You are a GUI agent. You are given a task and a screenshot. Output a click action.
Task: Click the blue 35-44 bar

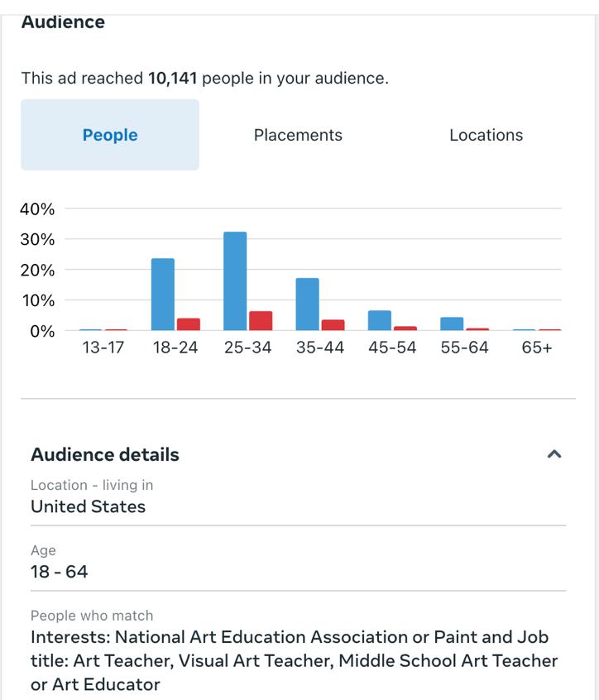point(308,304)
